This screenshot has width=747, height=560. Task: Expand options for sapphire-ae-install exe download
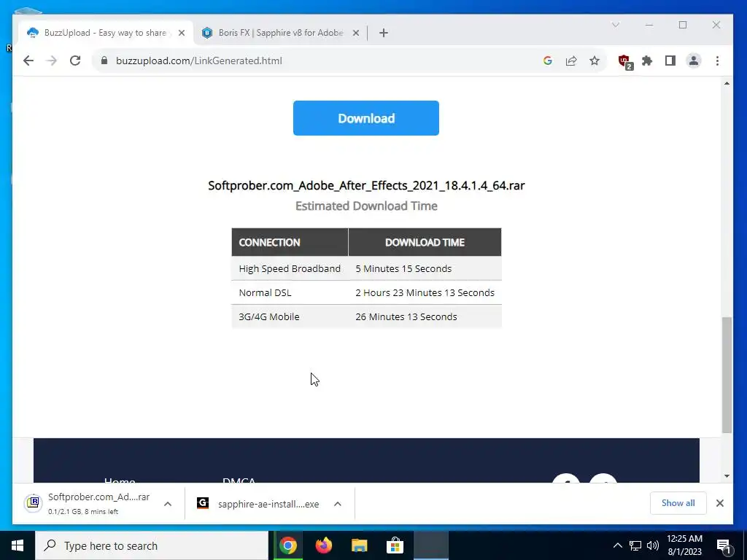point(337,504)
